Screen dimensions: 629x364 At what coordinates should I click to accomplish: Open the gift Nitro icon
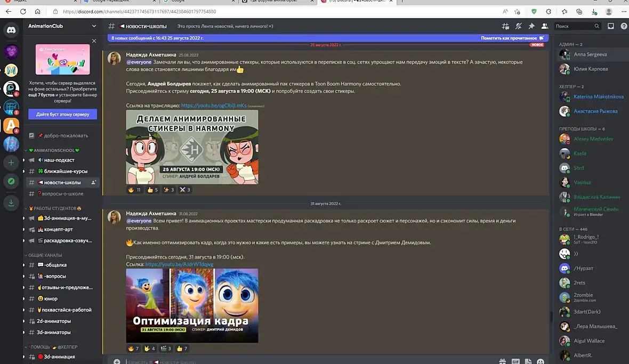503,361
